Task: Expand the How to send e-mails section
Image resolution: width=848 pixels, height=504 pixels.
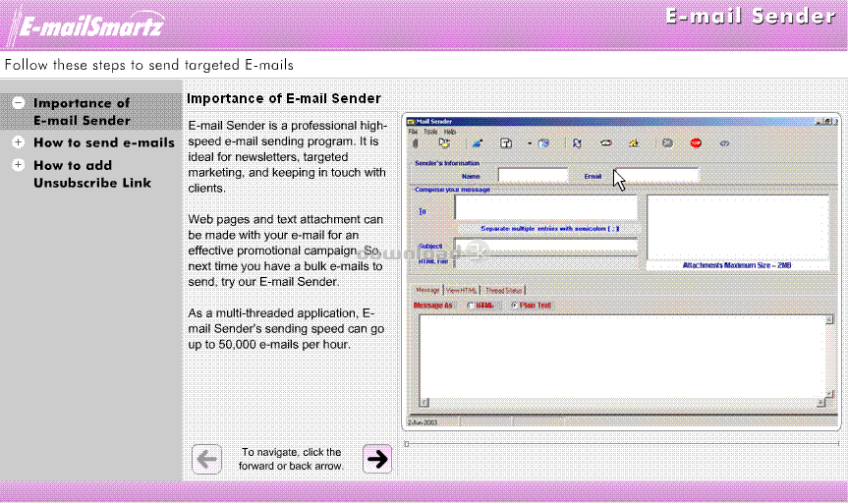Action: [19, 142]
